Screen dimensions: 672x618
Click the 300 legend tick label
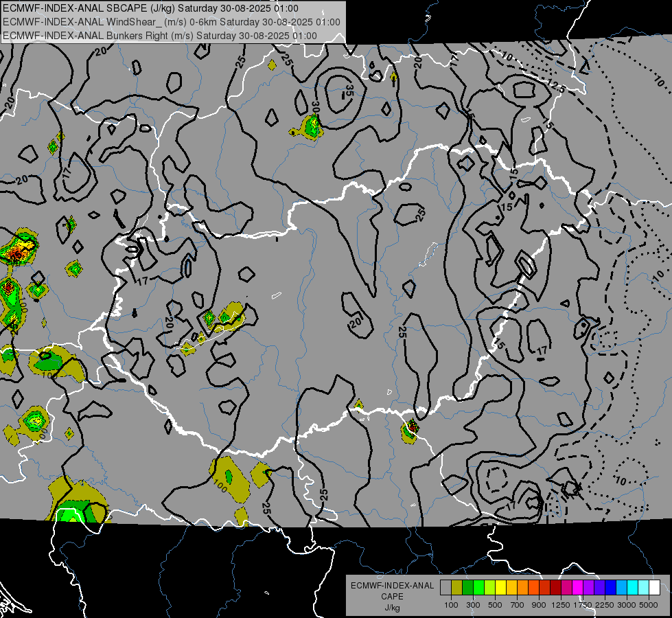tap(473, 605)
